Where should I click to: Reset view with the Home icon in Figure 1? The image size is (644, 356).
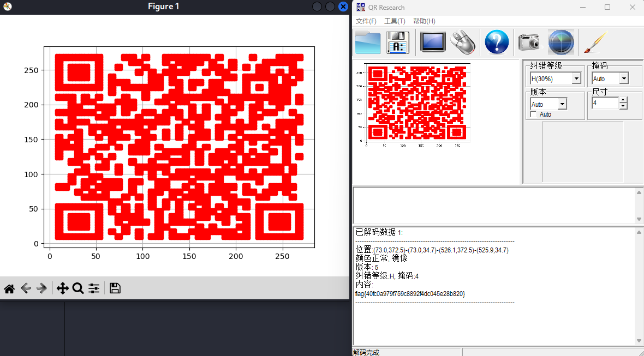pyautogui.click(x=9, y=289)
